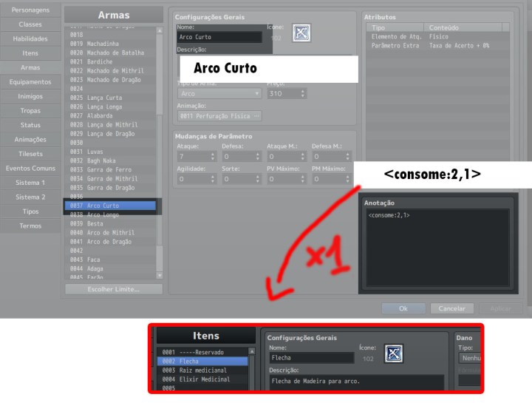Switch to the Habilidades tab
532x403 pixels.
(x=30, y=38)
